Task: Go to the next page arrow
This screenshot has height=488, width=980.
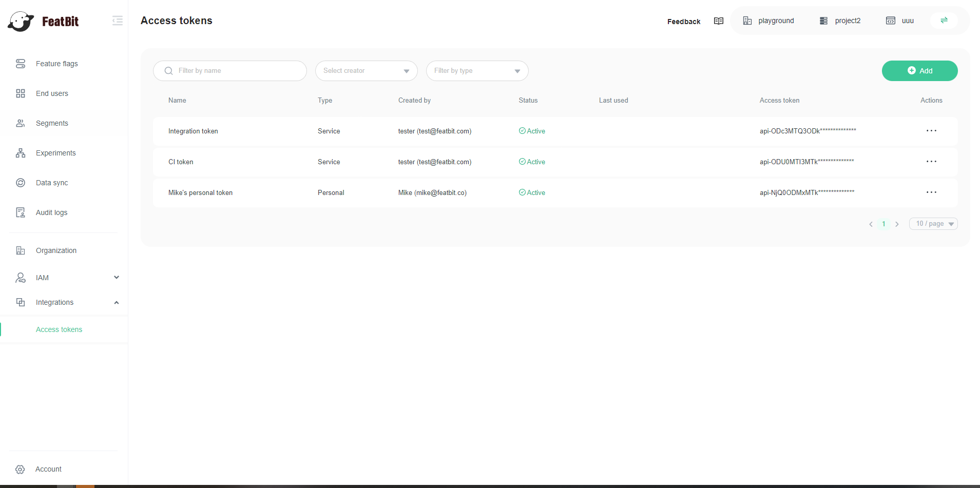Action: (897, 224)
